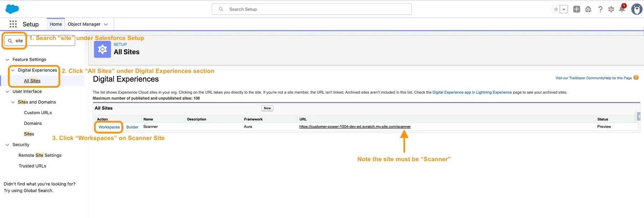Click the Status column header
Image resolution: width=644 pixels, height=218 pixels.
click(x=602, y=119)
